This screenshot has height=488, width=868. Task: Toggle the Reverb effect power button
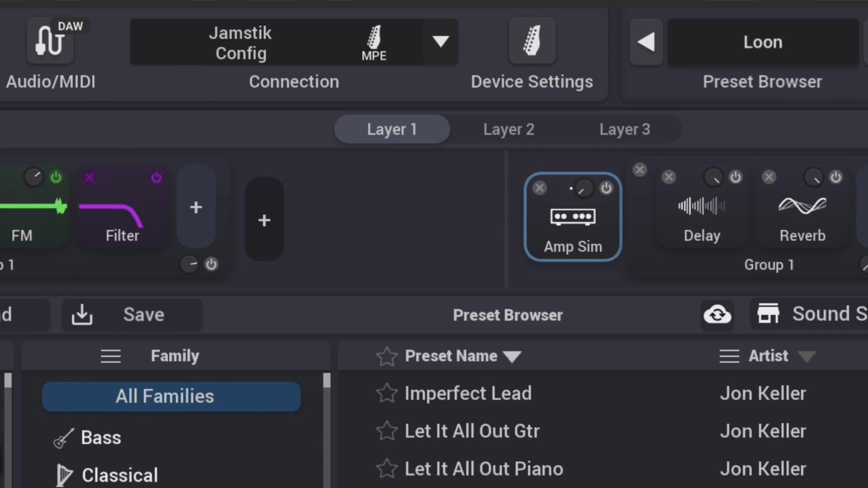(x=836, y=177)
